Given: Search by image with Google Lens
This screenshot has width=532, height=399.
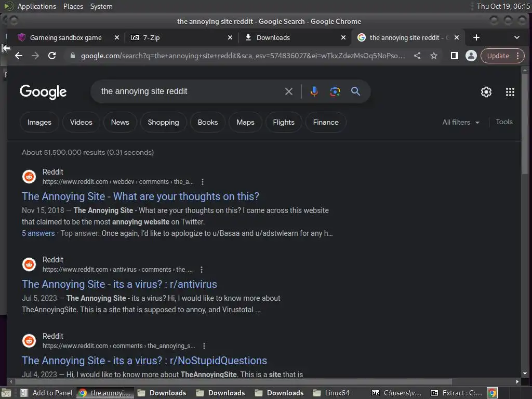Looking at the screenshot, I should click(x=335, y=91).
